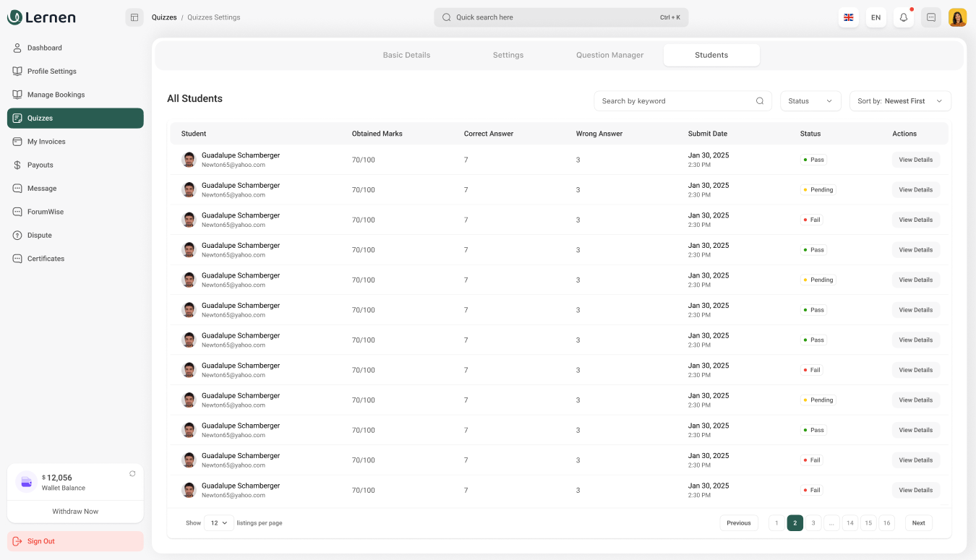Open the Sort by Newest First dropdown
The width and height of the screenshot is (976, 560).
tap(899, 101)
